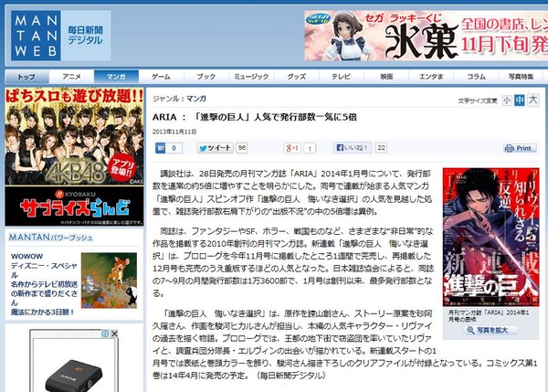Screen dimensions: 548x392
Task: Open the ミュージック navigation tab
Action: pos(251,77)
